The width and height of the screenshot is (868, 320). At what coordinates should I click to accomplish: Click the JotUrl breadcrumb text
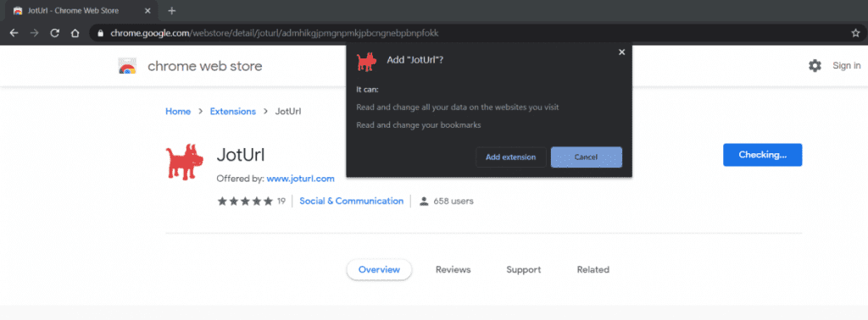click(288, 112)
